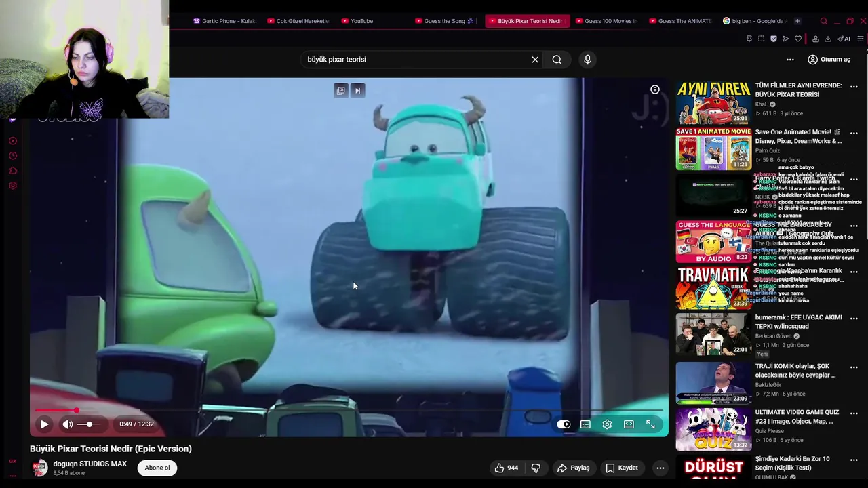Image resolution: width=868 pixels, height=488 pixels.
Task: Toggle the autoplay switch in the player
Action: coord(564,424)
